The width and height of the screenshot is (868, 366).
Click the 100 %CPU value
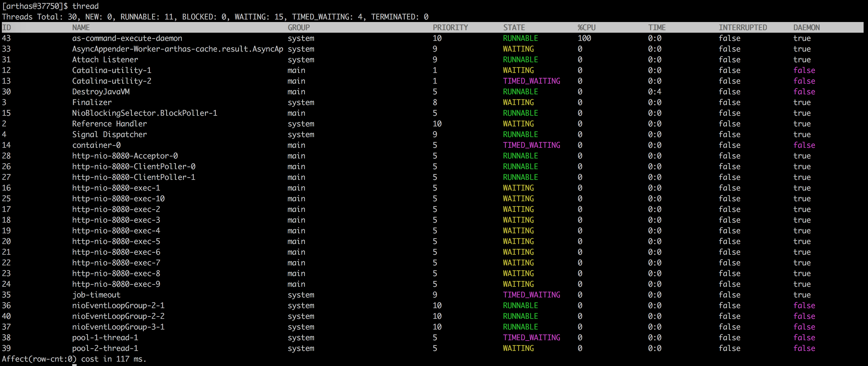584,38
